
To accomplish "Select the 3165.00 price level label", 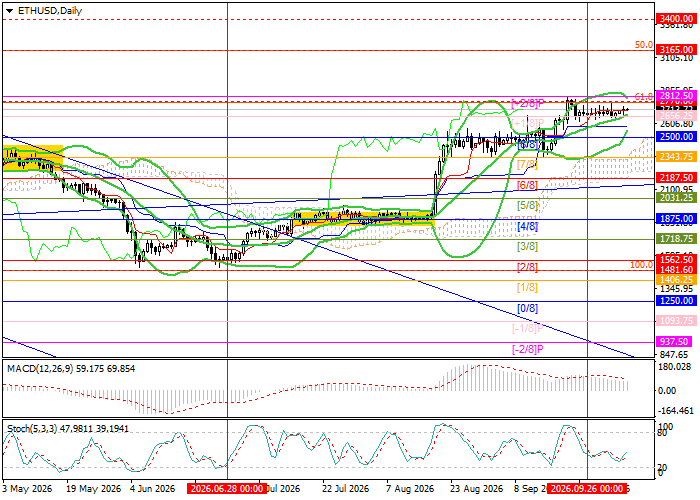I will (676, 50).
